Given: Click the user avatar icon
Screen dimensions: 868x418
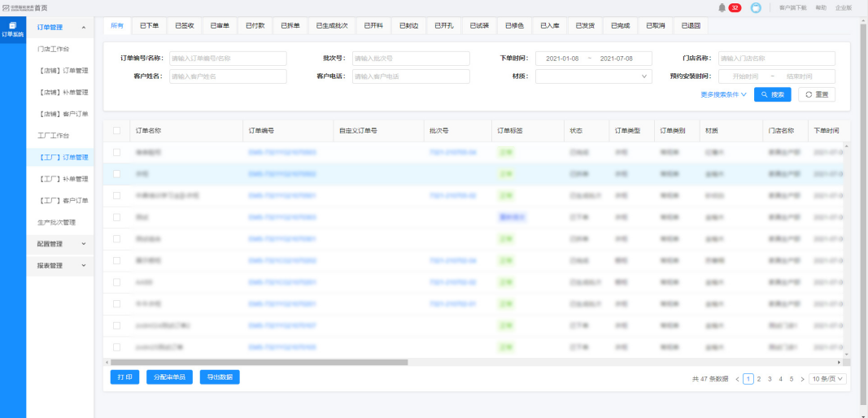Looking at the screenshot, I should [x=756, y=7].
